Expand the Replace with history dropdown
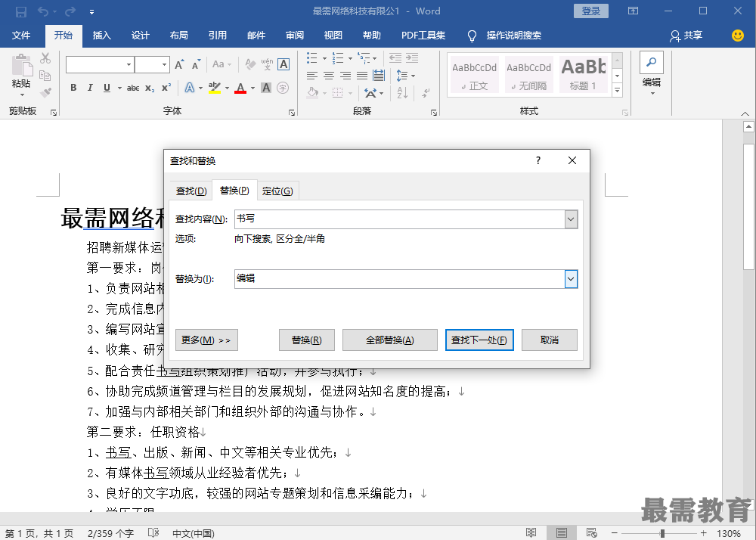Viewport: 756px width, 540px height. click(571, 279)
